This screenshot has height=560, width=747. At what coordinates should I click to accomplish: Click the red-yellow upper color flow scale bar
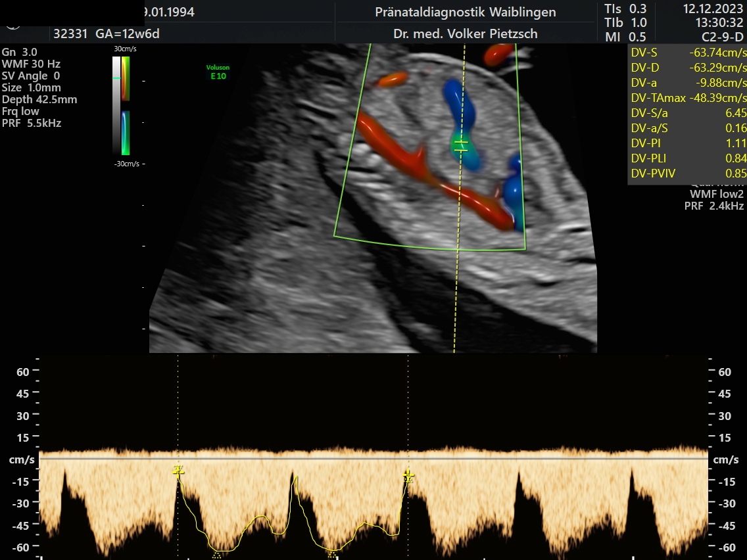(126, 78)
